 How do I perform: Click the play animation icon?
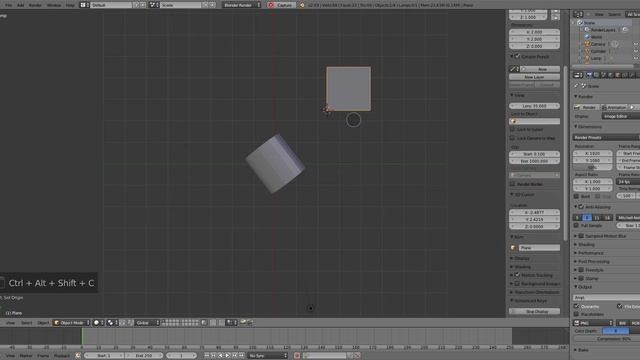(228, 356)
